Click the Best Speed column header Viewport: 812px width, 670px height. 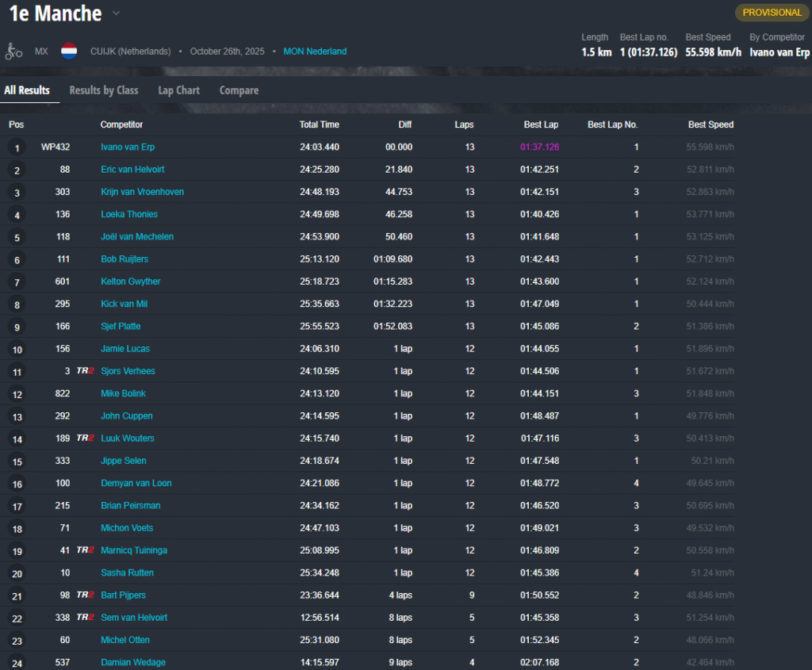click(x=710, y=124)
